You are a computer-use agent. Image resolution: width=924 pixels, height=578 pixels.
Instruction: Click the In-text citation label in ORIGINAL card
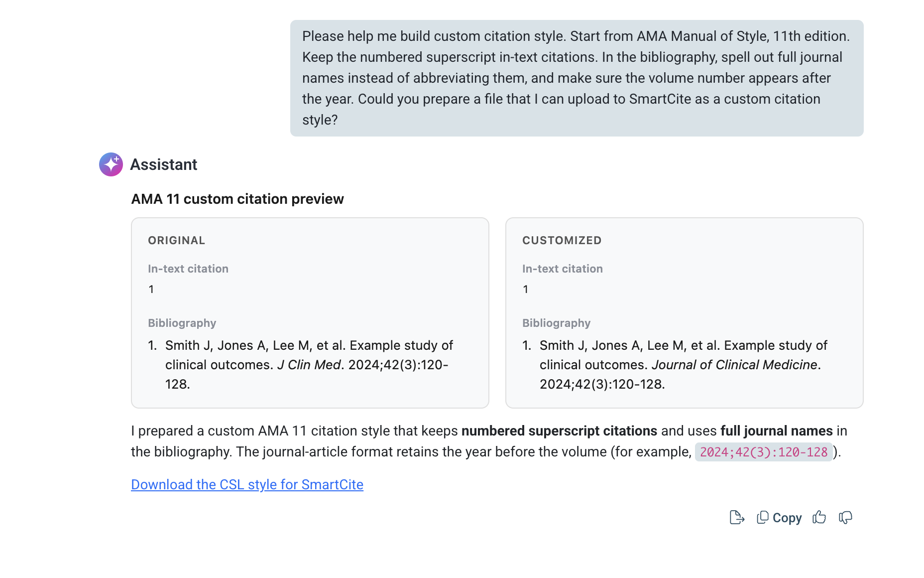click(188, 269)
